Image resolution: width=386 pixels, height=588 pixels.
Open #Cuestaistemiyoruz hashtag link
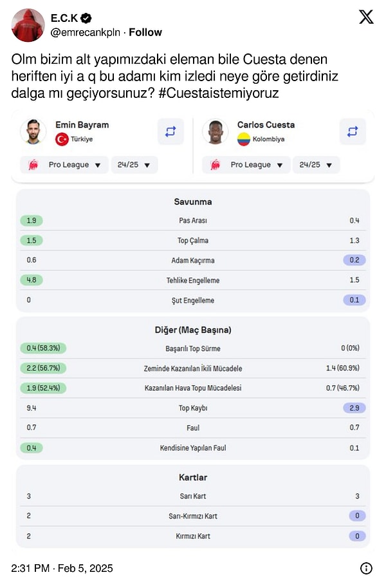tap(219, 93)
